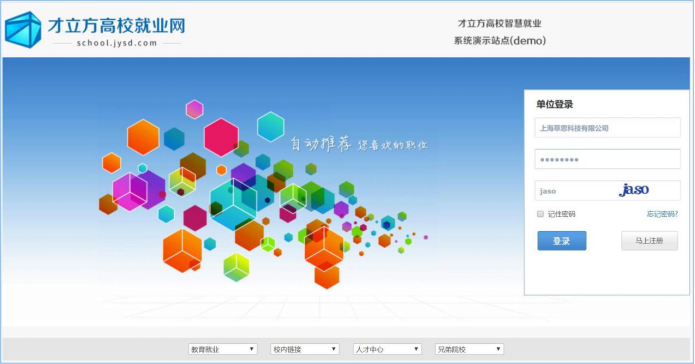Click the large orange cube in banner
Screen dimensions: 695x364
coord(182,250)
